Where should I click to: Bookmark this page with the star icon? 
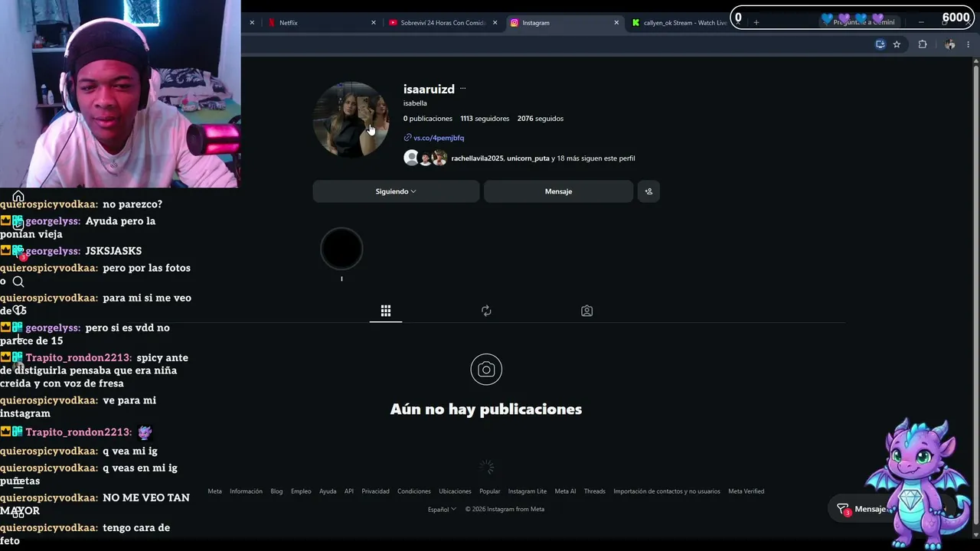pos(897,44)
